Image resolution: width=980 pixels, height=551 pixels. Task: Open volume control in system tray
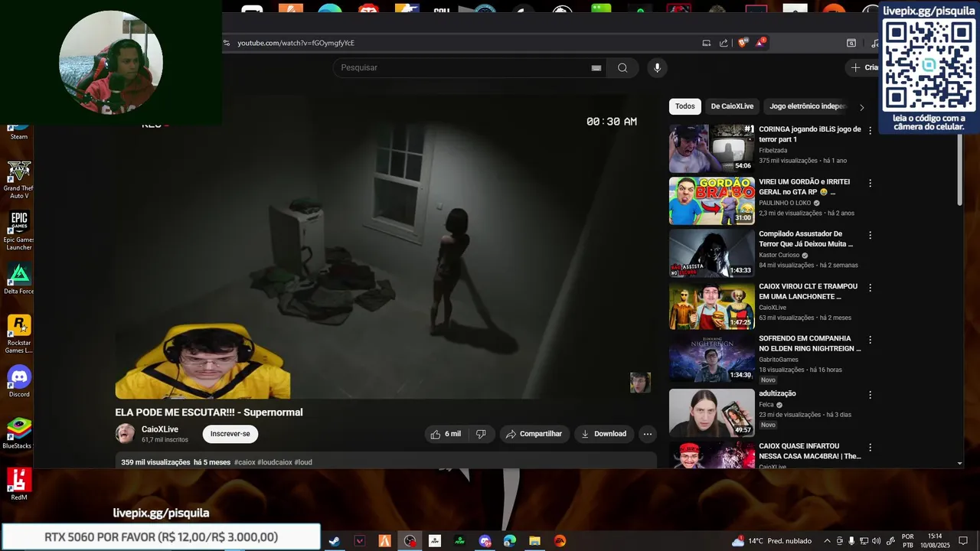tap(876, 541)
